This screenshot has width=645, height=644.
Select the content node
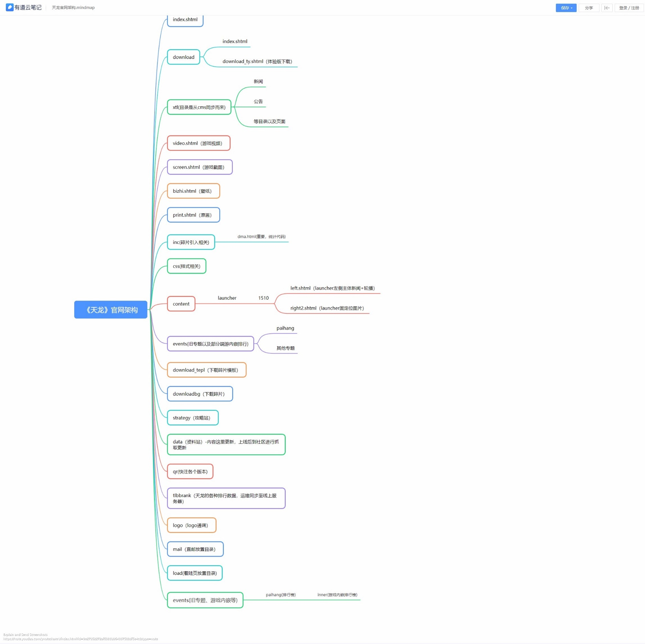point(181,304)
